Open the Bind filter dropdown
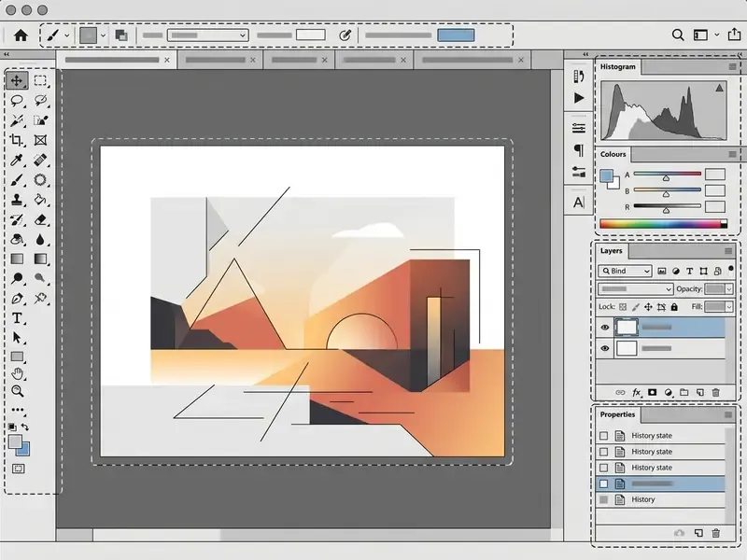This screenshot has height=560, width=747. point(625,271)
